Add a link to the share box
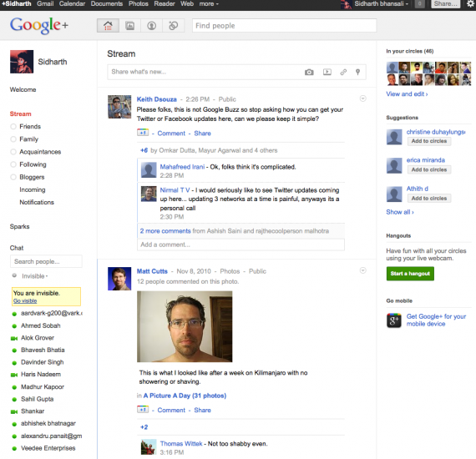This screenshot has width=476, height=459. point(343,72)
